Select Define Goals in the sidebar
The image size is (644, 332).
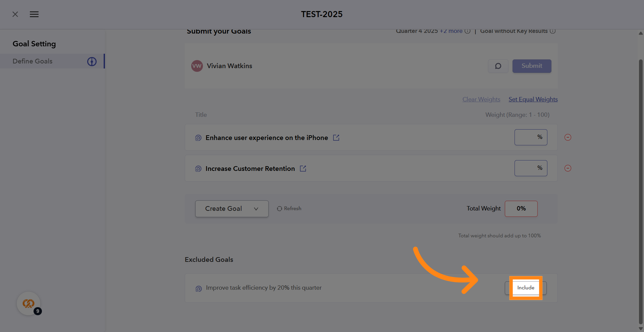pos(33,61)
